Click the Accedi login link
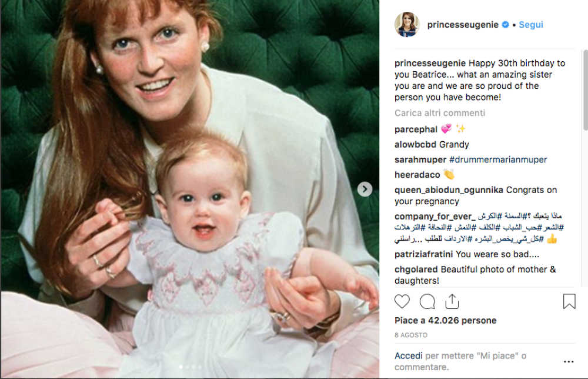This screenshot has width=588, height=379. (408, 356)
